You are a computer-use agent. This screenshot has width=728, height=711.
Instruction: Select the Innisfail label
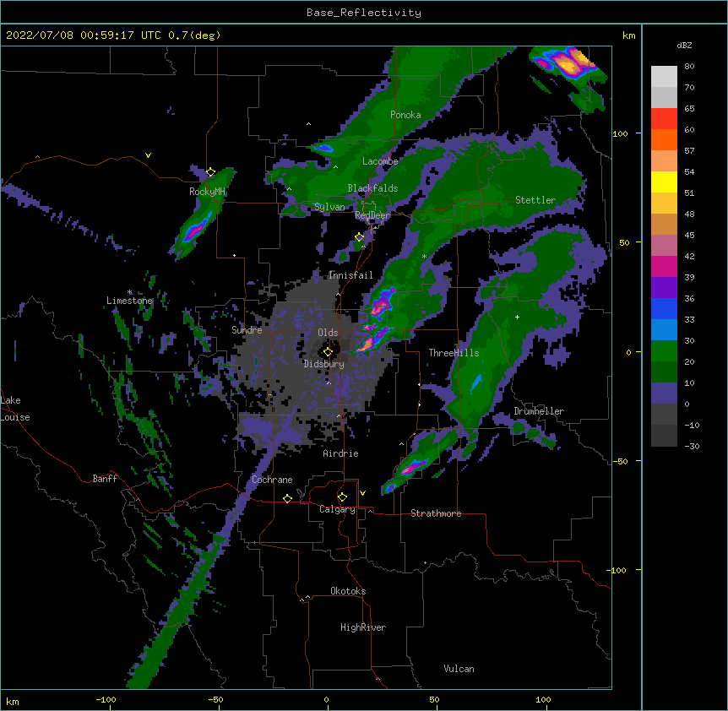click(350, 275)
